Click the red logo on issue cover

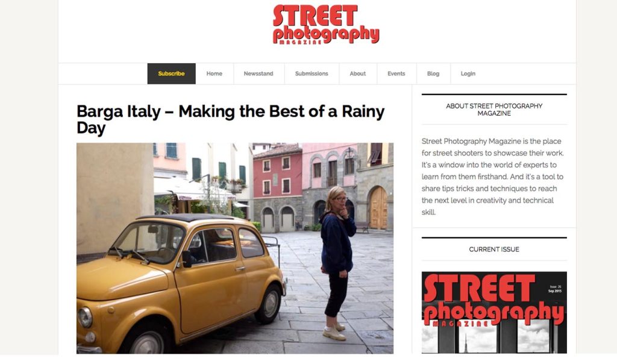[x=493, y=301]
